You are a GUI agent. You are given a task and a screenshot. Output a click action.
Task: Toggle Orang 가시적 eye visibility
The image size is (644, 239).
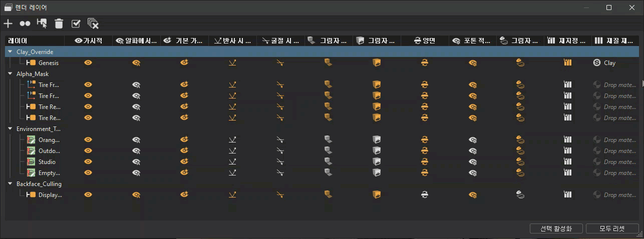click(x=88, y=140)
